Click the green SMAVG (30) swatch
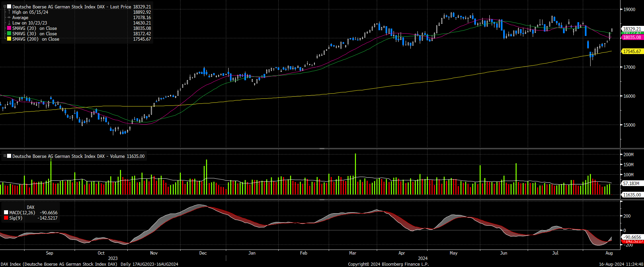This screenshot has width=644, height=267. pos(9,34)
